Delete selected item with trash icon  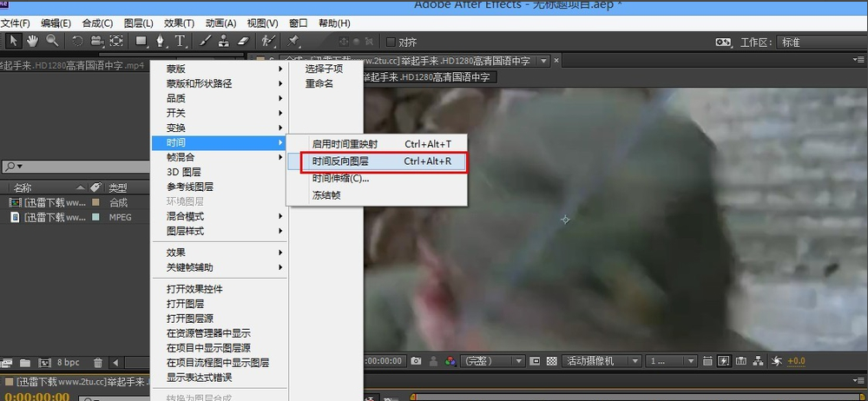[x=98, y=363]
